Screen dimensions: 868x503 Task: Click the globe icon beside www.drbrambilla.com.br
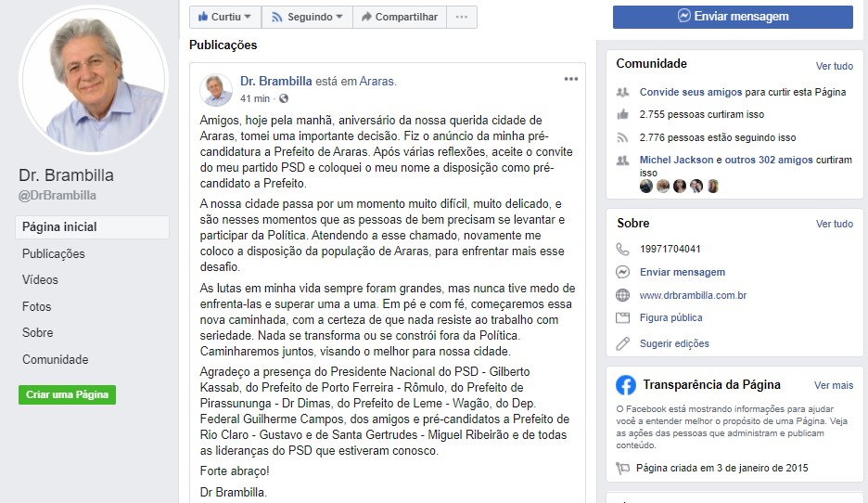(x=623, y=295)
